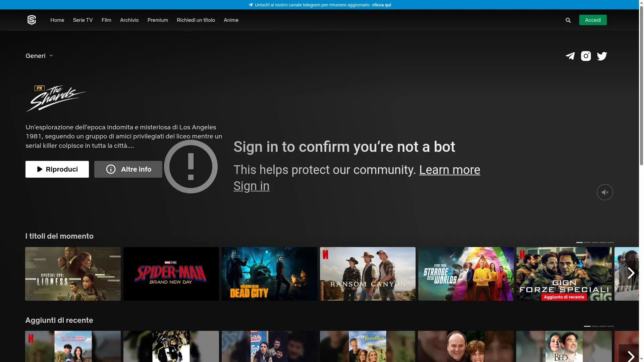This screenshot has height=362, width=644.
Task: Open the Serie TV menu item
Action: [83, 20]
